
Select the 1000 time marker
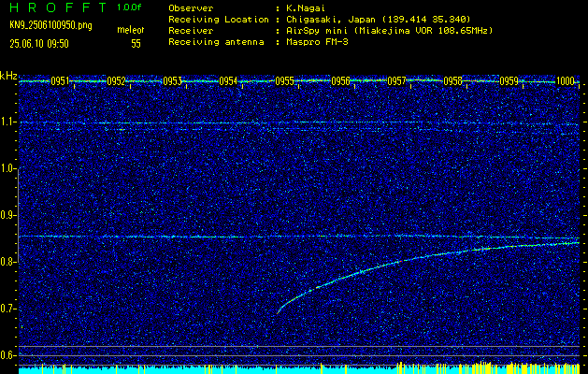[x=566, y=81]
